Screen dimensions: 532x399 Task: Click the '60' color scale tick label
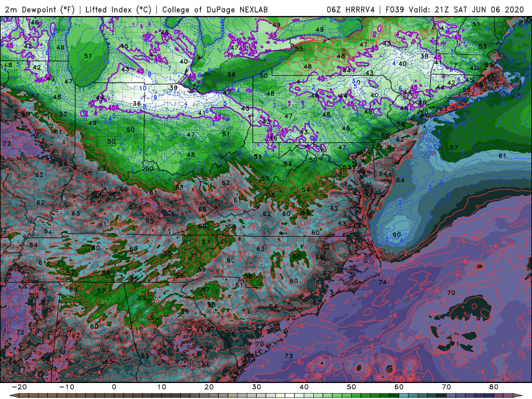coord(399,387)
